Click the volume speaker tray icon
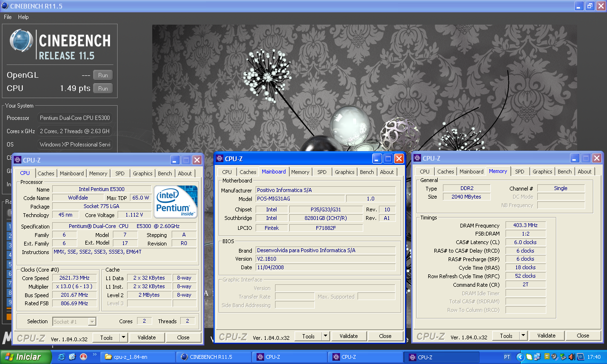Image resolution: width=607 pixels, height=364 pixels. tap(573, 357)
